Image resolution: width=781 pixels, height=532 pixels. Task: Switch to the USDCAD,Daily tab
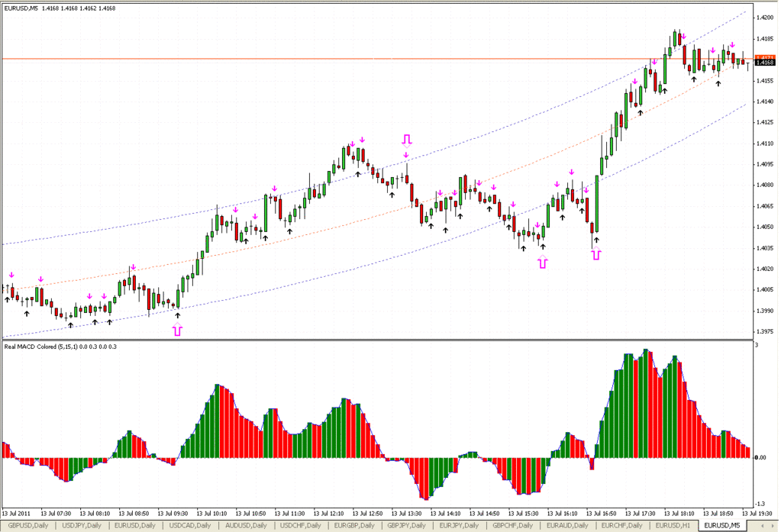point(190,526)
